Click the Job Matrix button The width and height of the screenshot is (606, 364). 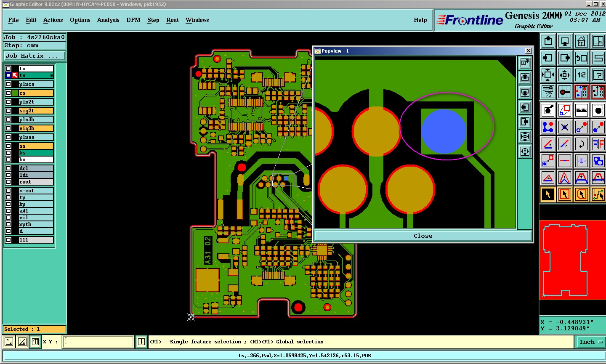pos(35,56)
